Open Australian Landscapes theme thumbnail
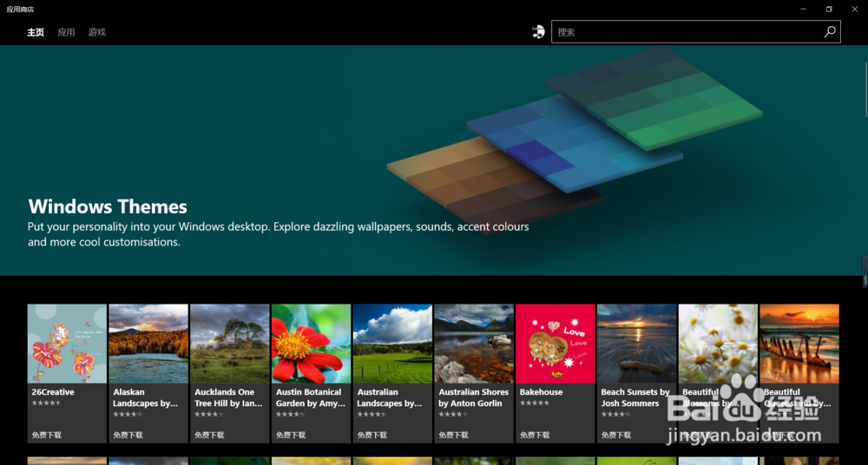The height and width of the screenshot is (465, 868). tap(392, 344)
